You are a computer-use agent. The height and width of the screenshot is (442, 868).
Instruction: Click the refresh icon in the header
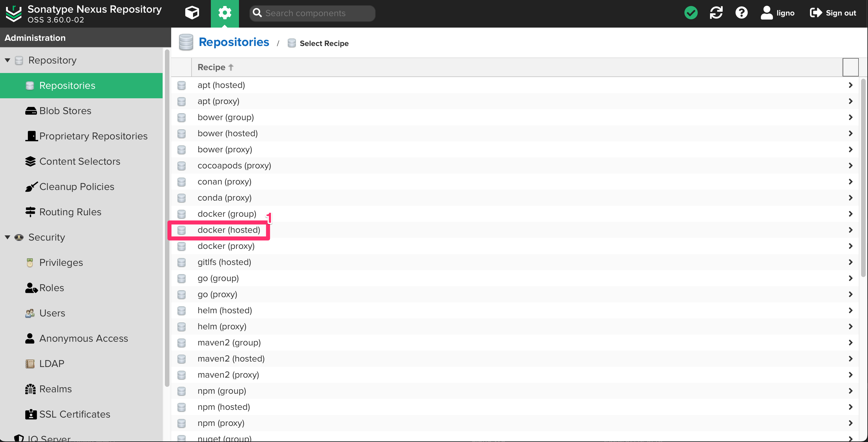click(x=716, y=13)
